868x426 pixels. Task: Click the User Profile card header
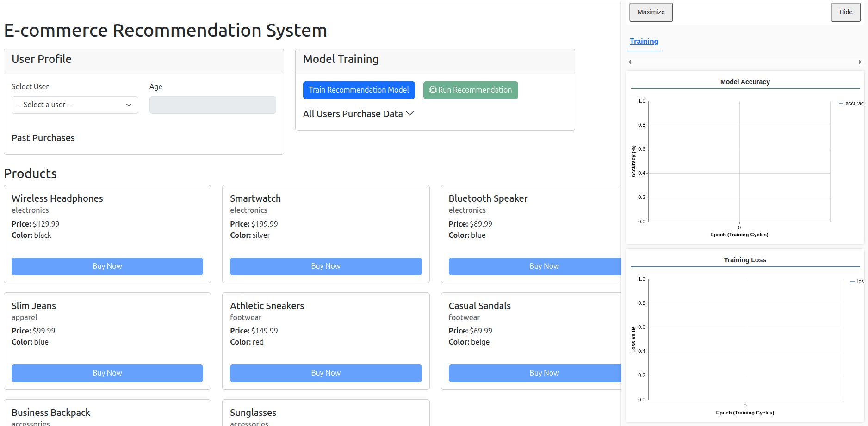144,62
